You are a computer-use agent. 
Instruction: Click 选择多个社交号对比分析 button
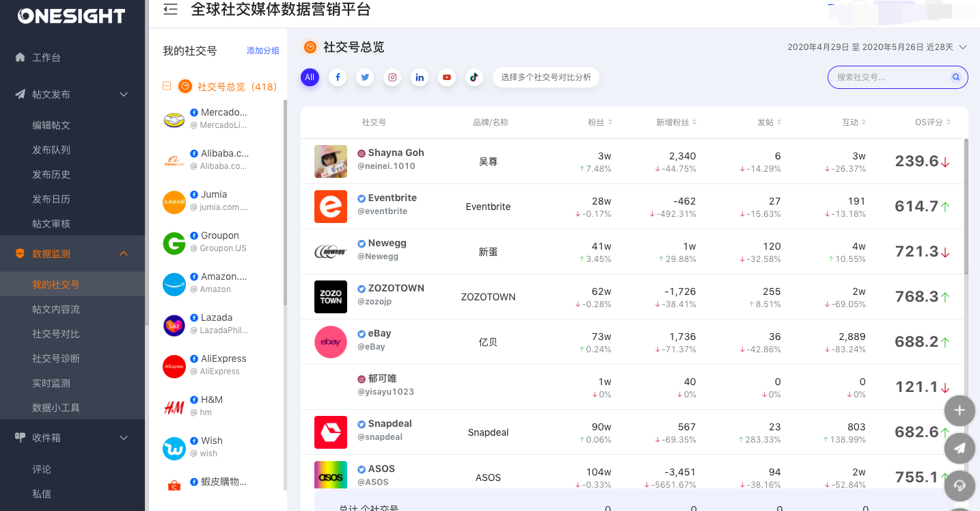546,77
